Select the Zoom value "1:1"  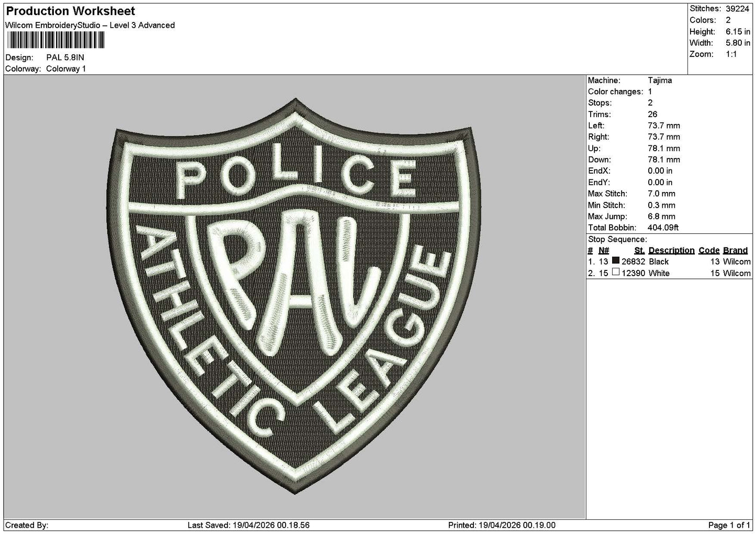coord(731,54)
